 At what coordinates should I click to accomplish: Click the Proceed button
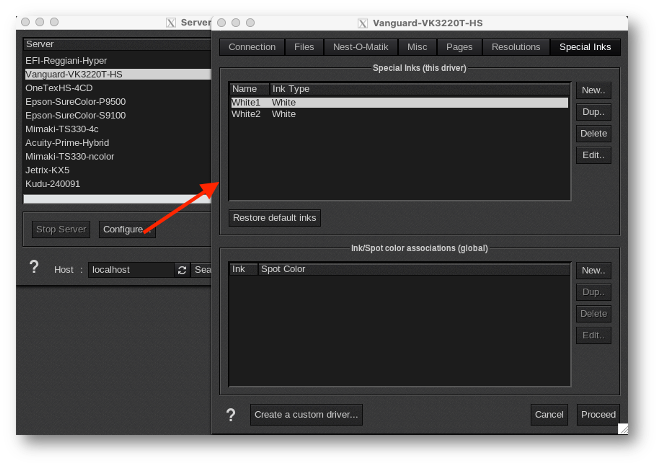click(x=598, y=415)
